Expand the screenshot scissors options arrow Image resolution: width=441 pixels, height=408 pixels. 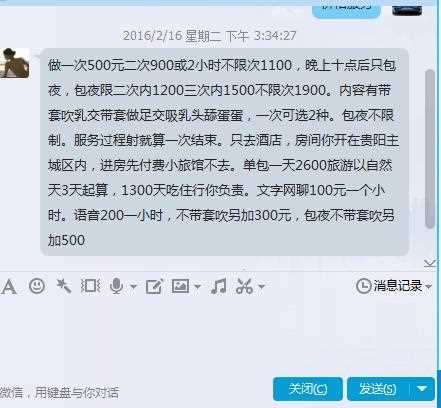[x=262, y=286]
